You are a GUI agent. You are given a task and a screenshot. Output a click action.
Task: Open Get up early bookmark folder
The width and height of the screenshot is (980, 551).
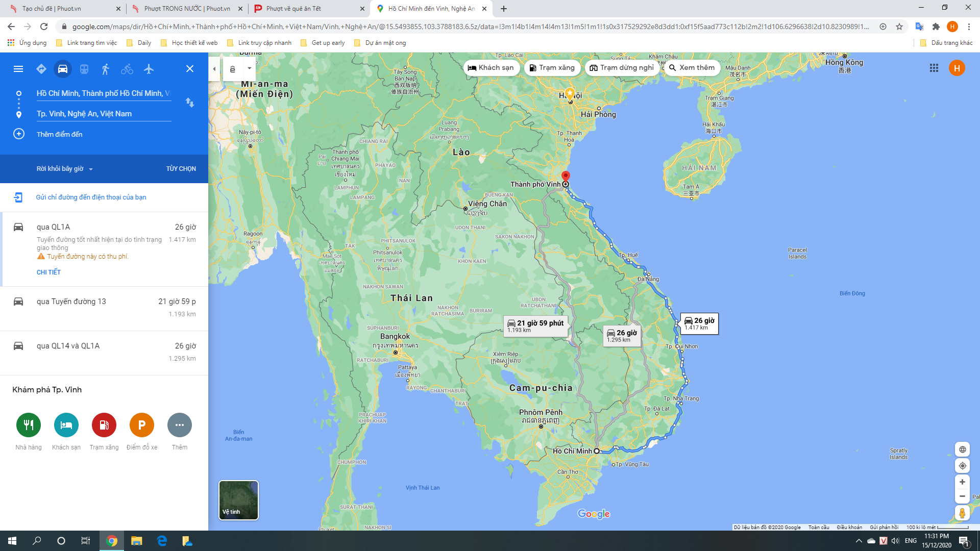(x=323, y=43)
